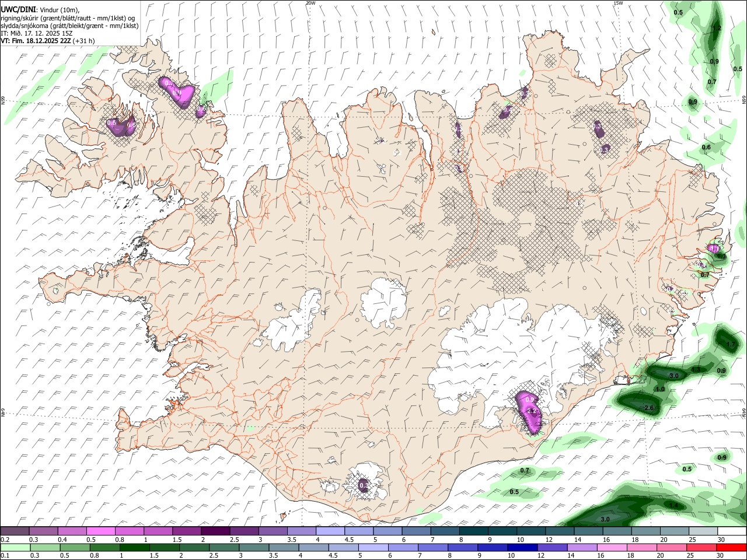This screenshot has height=560, width=747.
Task: Click the UWC/DINI title text
Action: point(18,10)
